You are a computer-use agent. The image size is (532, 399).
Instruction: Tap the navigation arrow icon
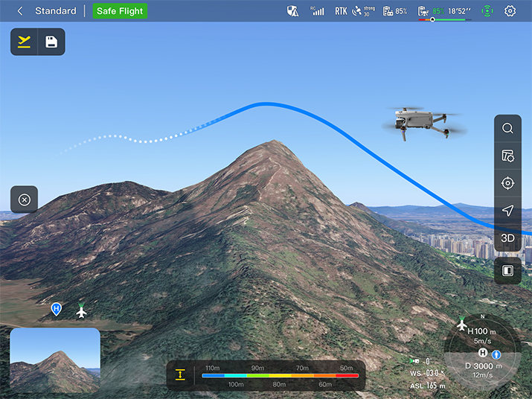[507, 211]
